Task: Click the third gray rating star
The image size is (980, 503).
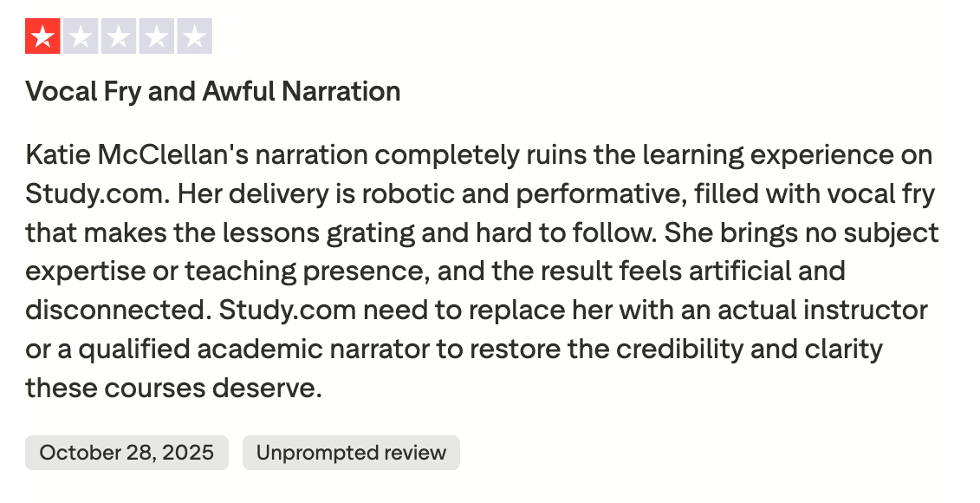Action: (119, 36)
